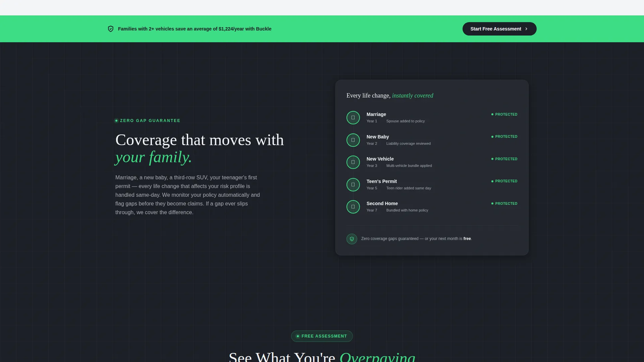Click the 'Zero coverage gaps guaranteed' footer text
This screenshot has height=362, width=644.
[x=416, y=239]
